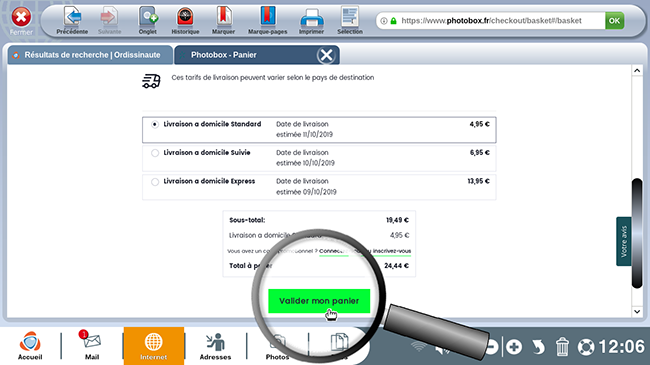This screenshot has height=365, width=650.
Task: Switch to Résultats de recherche Ordissinaute tab
Action: [x=90, y=55]
